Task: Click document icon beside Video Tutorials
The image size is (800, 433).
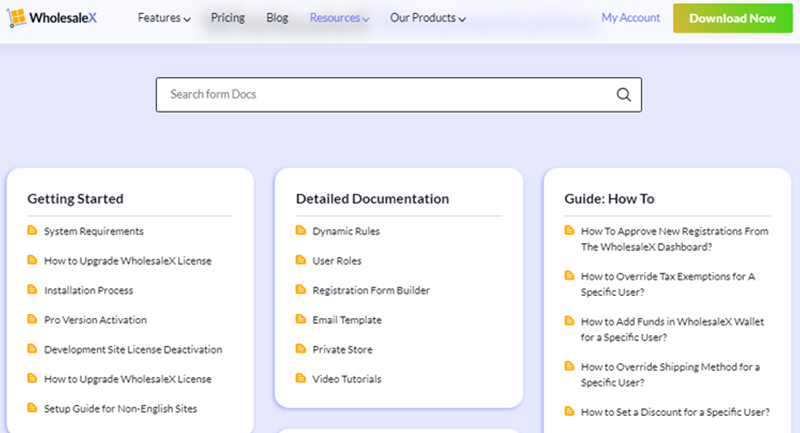Action: (301, 378)
